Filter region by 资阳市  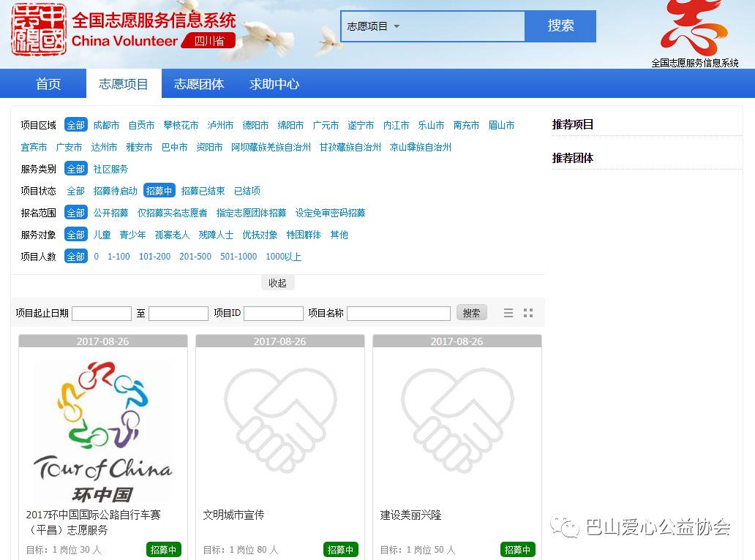(x=210, y=147)
